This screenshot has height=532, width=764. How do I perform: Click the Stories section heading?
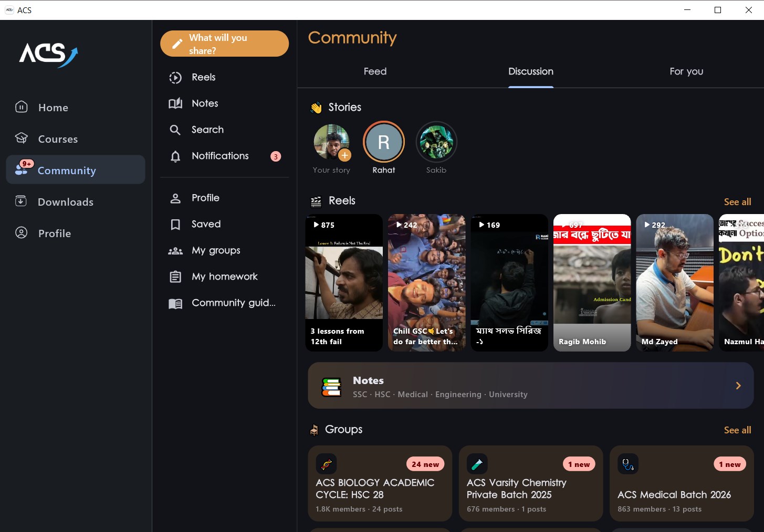point(345,107)
